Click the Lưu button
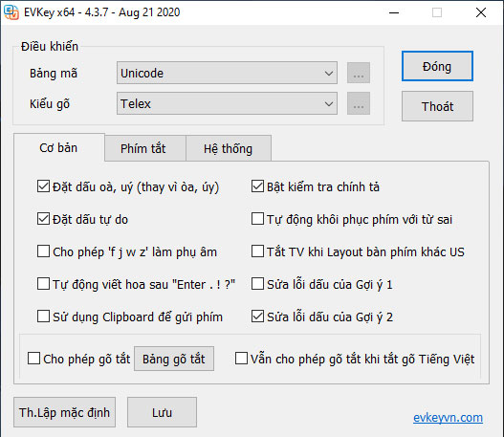This screenshot has width=504, height=437. coord(162,412)
